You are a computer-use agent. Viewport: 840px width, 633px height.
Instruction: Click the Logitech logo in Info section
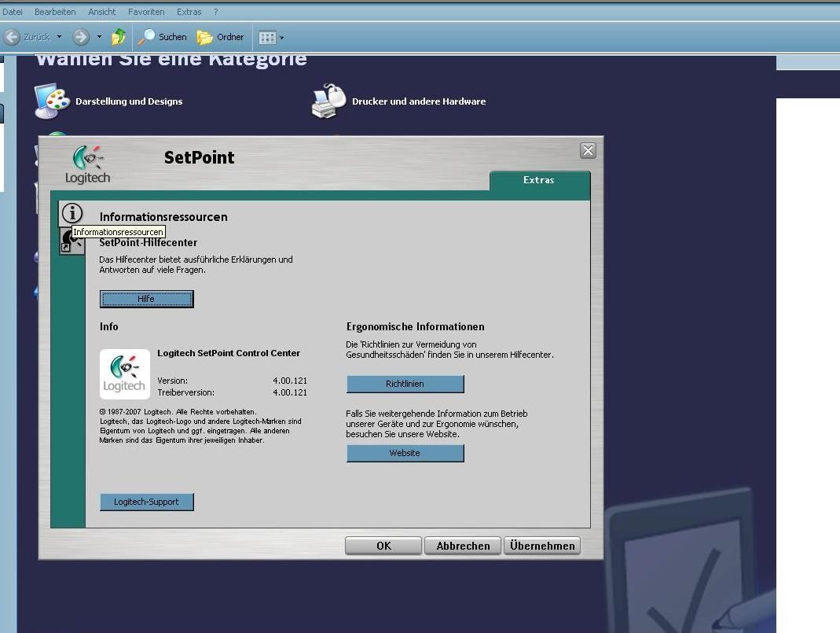coord(124,374)
